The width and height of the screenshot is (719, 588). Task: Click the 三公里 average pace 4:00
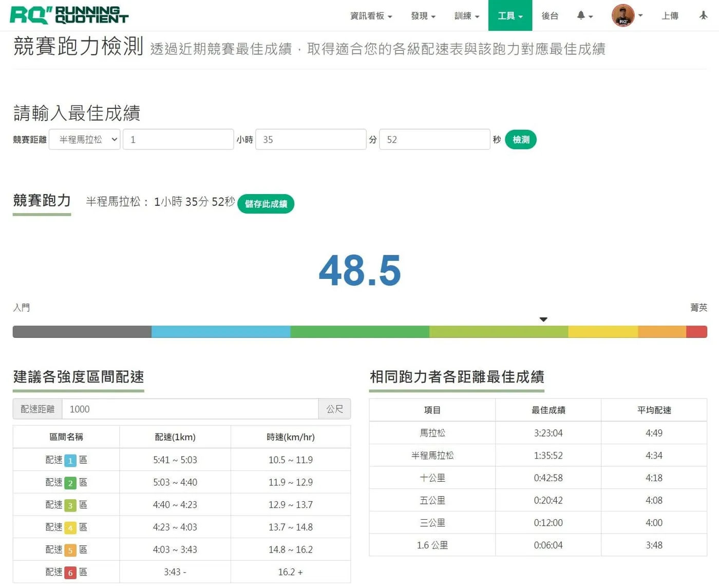(654, 523)
